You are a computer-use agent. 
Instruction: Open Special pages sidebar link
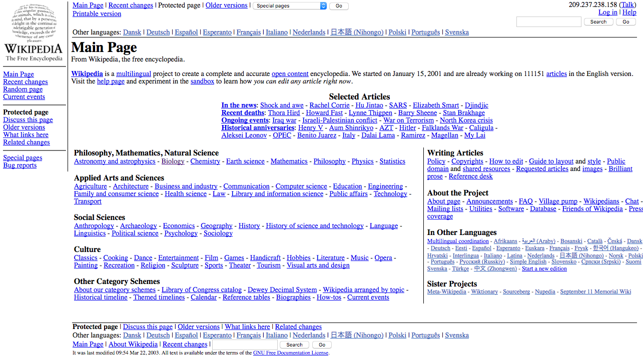click(23, 157)
